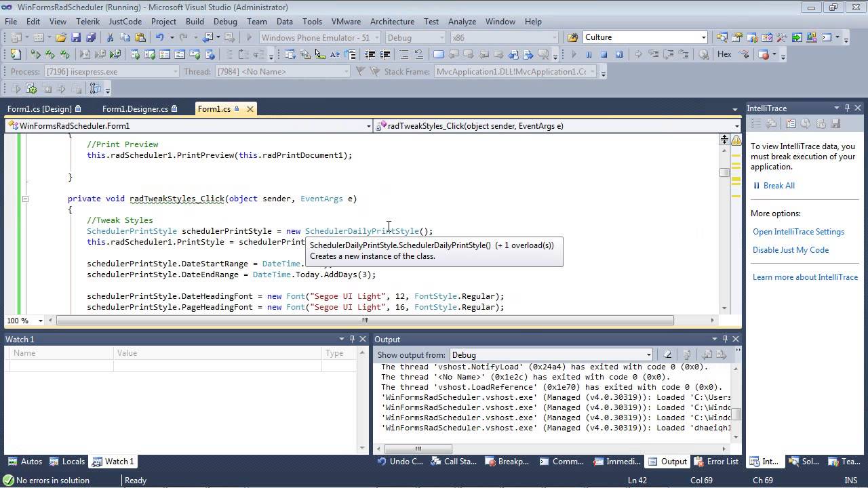Switch to the Breakpoints tab
The height and width of the screenshot is (488, 868).
pos(507,462)
